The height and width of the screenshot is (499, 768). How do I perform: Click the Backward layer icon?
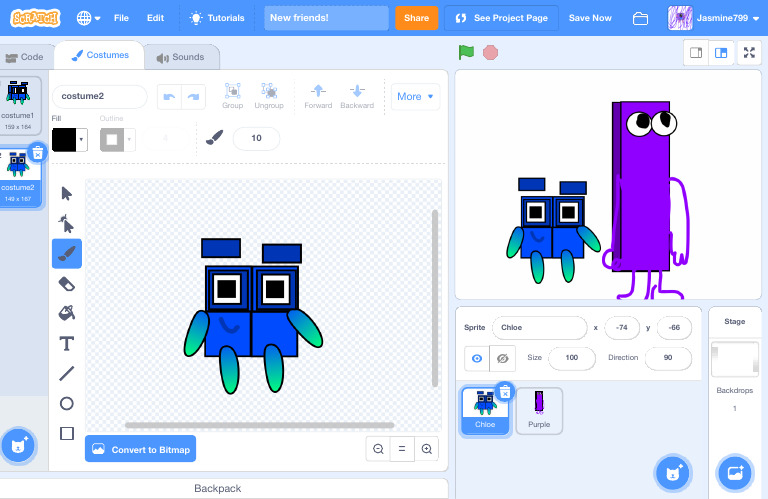(357, 96)
